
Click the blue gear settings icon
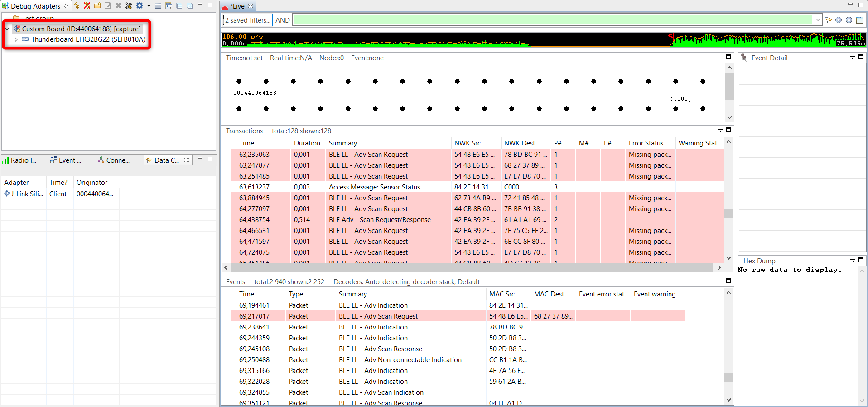pos(140,5)
